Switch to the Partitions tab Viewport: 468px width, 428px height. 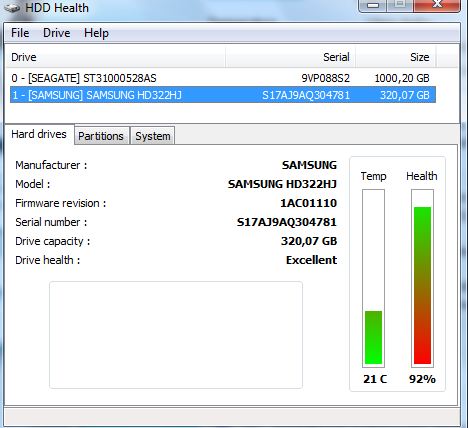point(101,136)
